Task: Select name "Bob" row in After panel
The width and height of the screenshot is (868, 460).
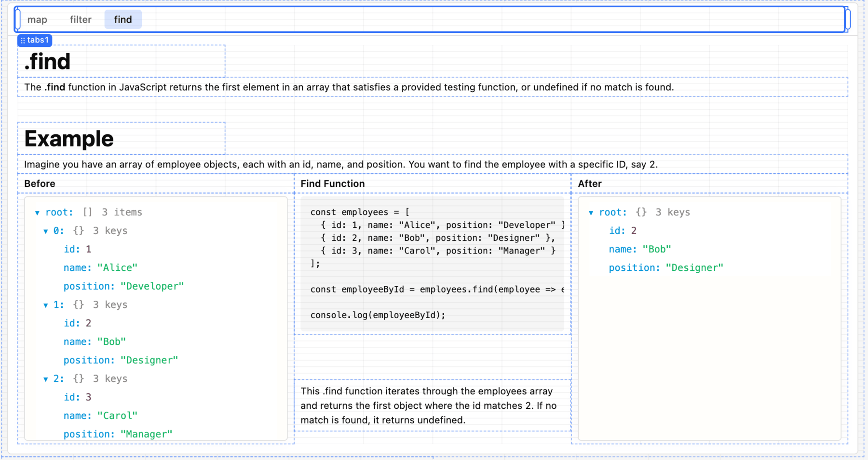Action: (640, 250)
